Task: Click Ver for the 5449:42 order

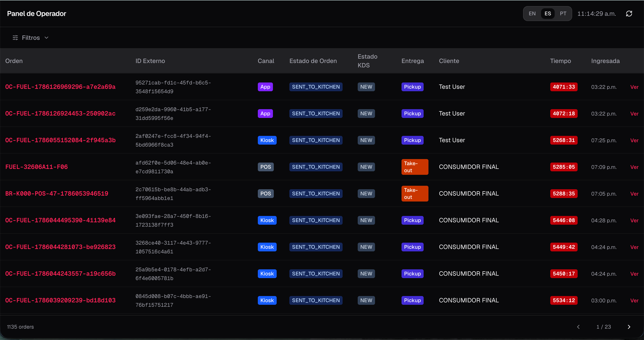Action: pos(634,247)
